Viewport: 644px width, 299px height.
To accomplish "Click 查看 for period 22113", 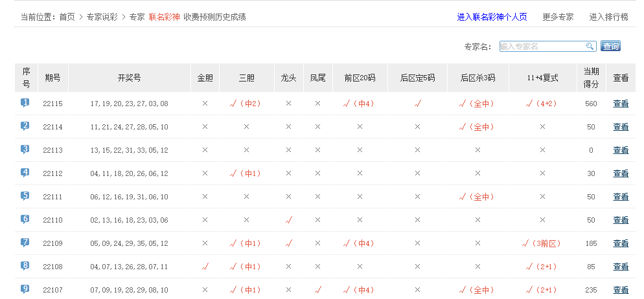I will 621,150.
